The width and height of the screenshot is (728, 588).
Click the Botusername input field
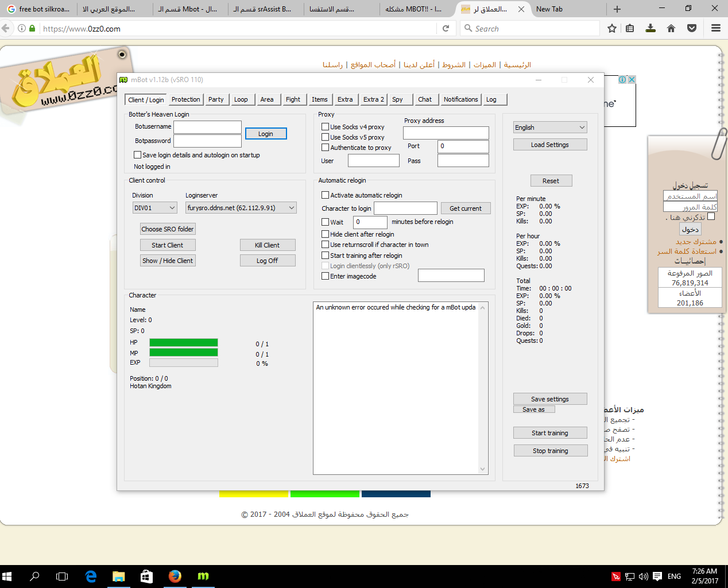click(207, 127)
